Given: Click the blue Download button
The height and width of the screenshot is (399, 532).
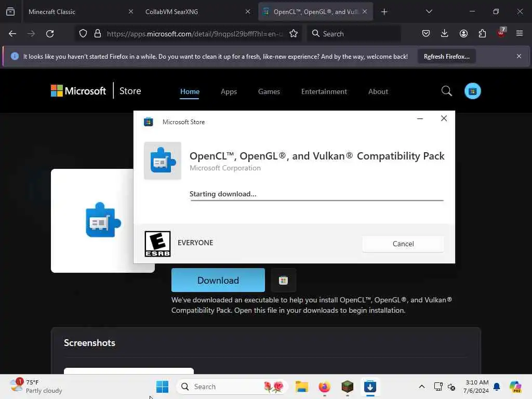Looking at the screenshot, I should (218, 280).
